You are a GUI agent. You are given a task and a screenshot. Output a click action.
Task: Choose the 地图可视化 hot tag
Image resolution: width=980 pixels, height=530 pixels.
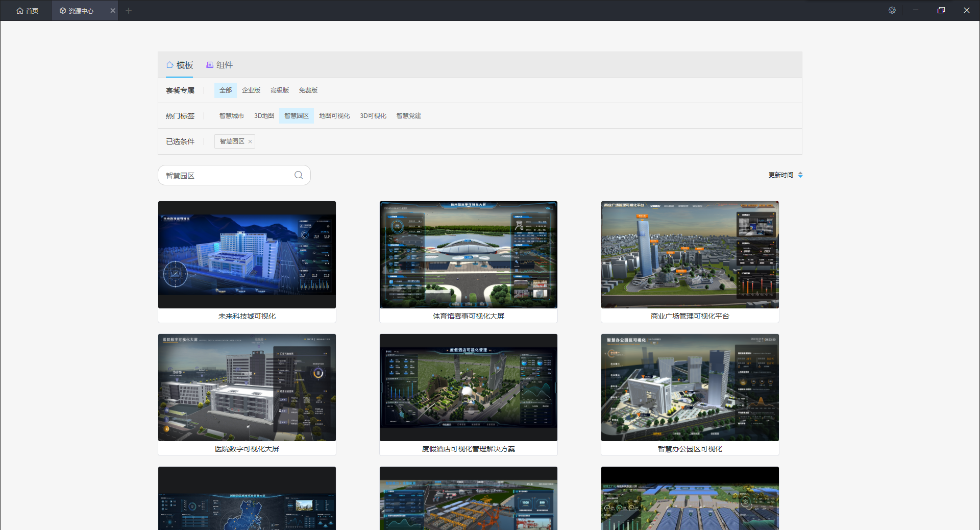(x=334, y=116)
